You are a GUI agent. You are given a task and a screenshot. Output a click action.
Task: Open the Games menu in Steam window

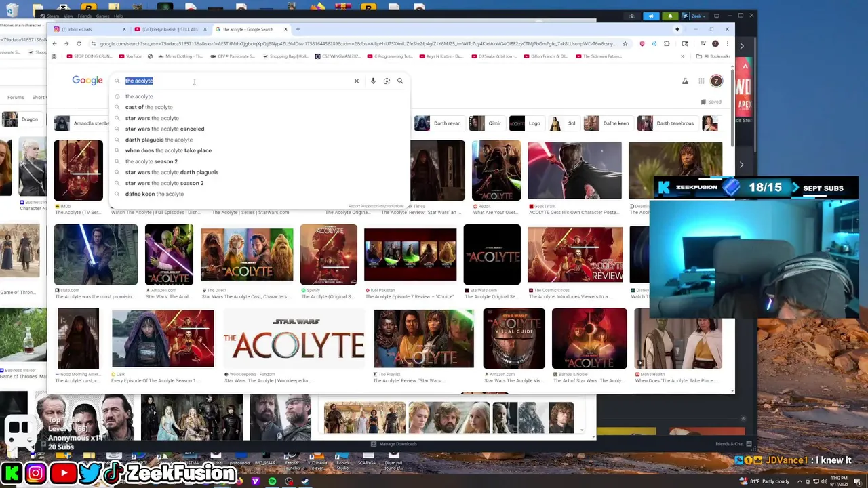[102, 16]
